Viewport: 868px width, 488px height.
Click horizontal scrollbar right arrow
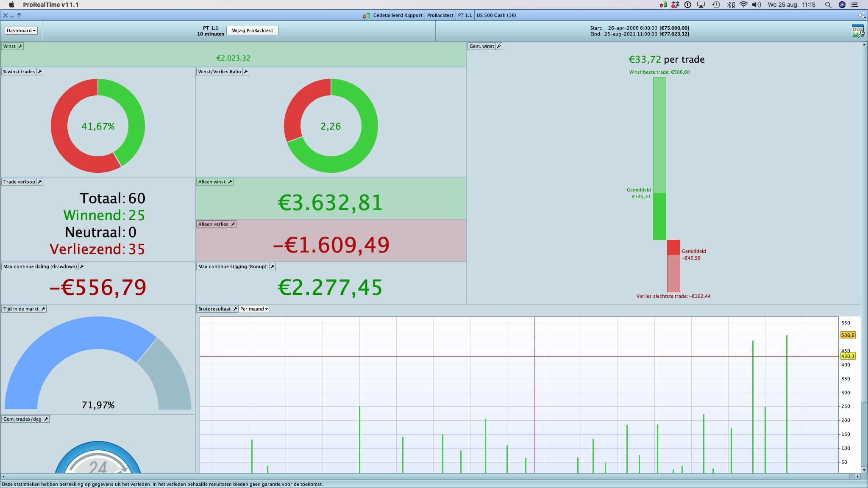[857, 477]
